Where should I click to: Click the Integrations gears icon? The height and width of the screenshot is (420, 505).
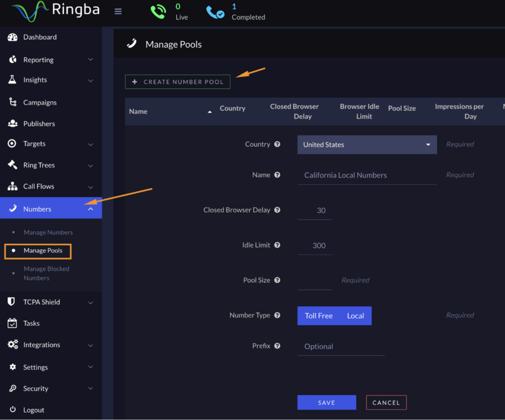pyautogui.click(x=13, y=344)
